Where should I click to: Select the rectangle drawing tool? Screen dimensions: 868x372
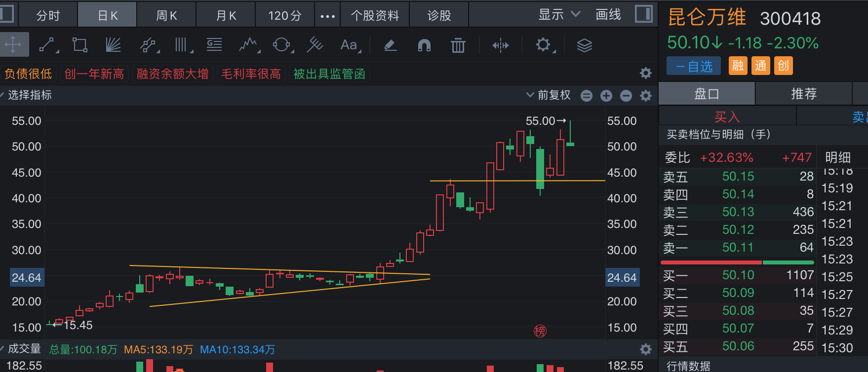click(x=79, y=45)
